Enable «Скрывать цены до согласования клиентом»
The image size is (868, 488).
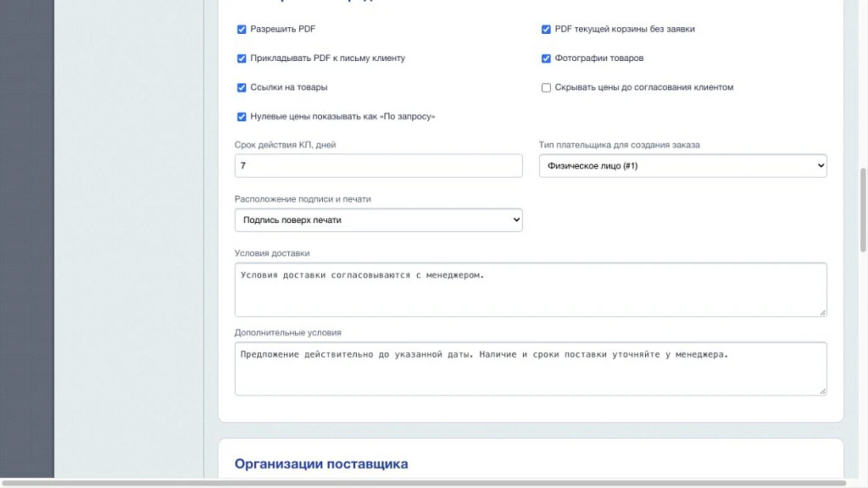[x=546, y=87]
